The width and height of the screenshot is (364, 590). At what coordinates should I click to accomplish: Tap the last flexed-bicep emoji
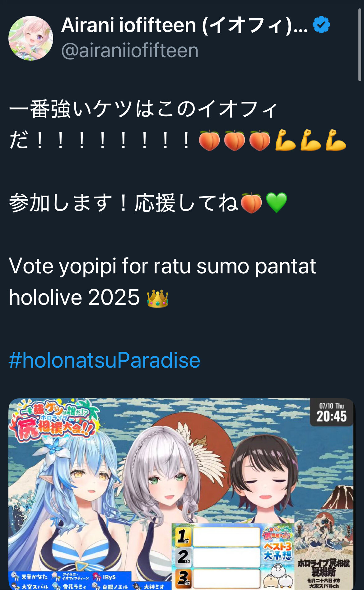coord(336,140)
